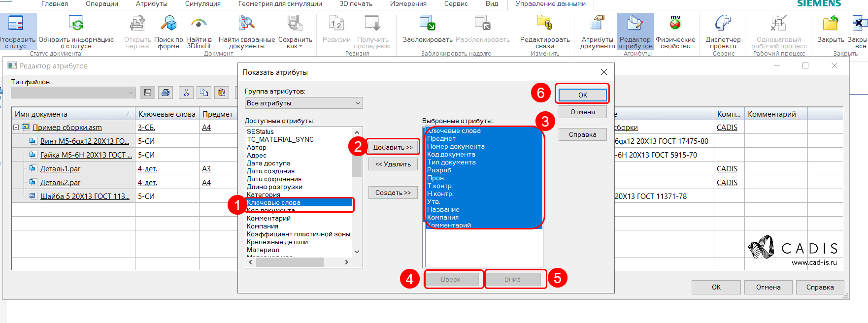This screenshot has width=868, height=323.
Task: Click the Find related documents icon
Action: (246, 23)
